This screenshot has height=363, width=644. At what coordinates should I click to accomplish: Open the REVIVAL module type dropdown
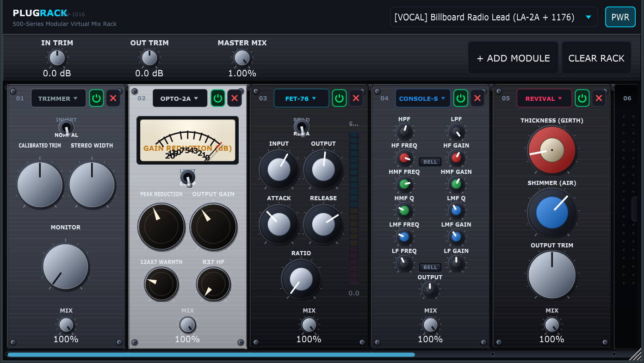(x=544, y=98)
